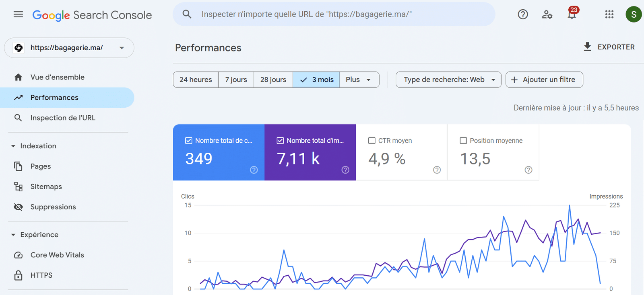The width and height of the screenshot is (644, 295).
Task: Click the purple 7,11 k impressions card
Action: (310, 152)
